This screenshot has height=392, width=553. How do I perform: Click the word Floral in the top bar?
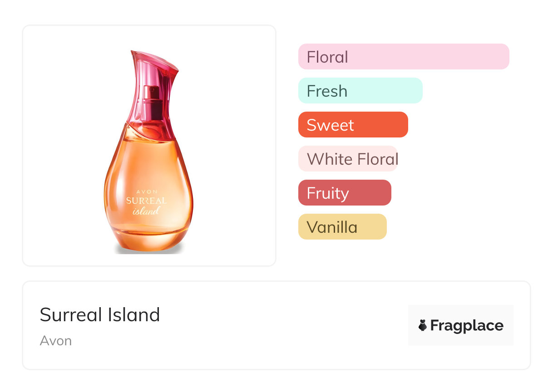[x=327, y=57]
